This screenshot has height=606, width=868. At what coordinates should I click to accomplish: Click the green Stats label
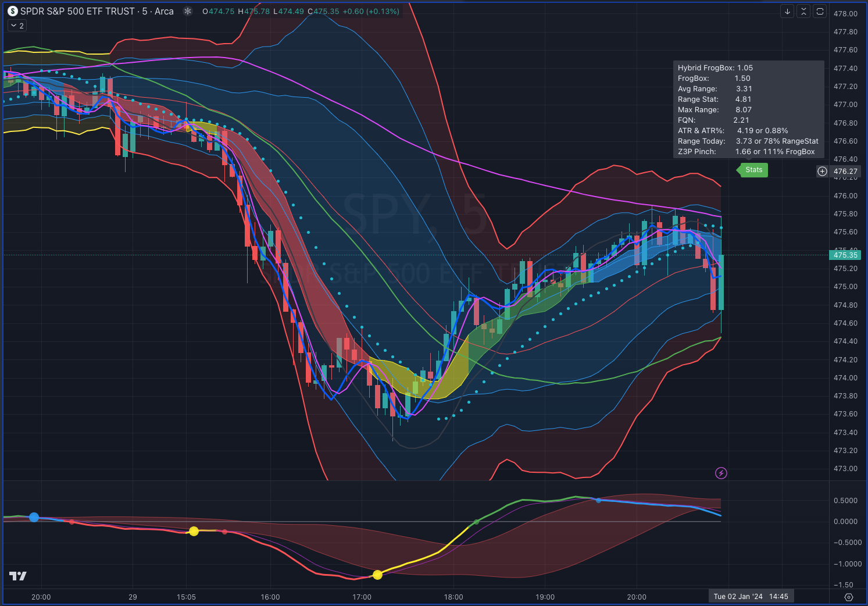pos(753,170)
